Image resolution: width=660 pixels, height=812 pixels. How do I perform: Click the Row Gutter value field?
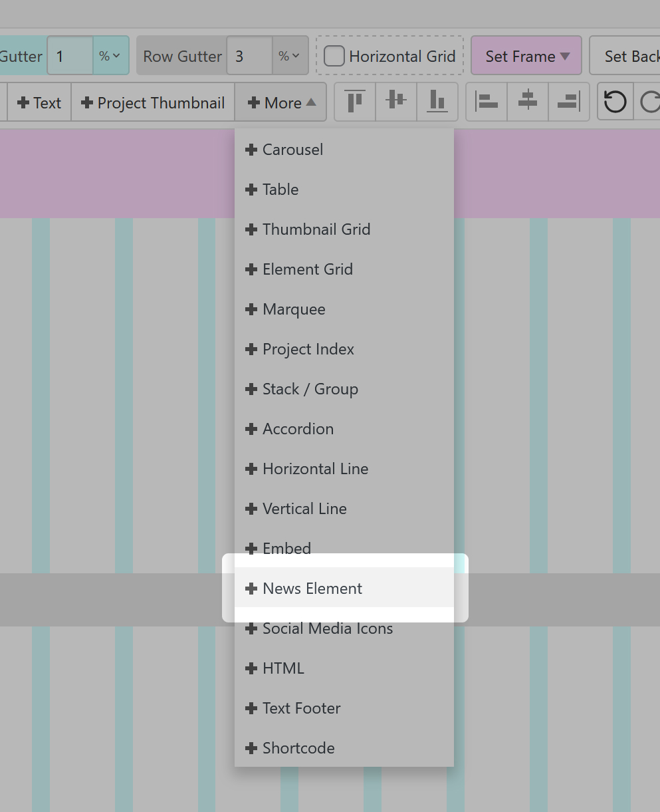point(249,57)
